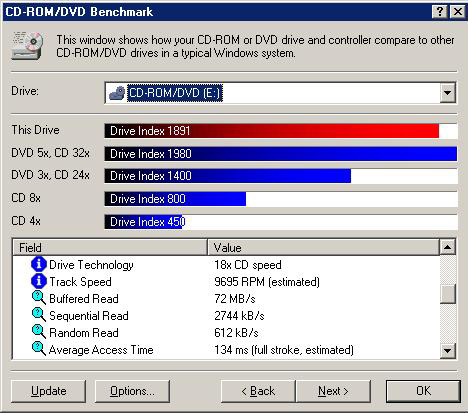468x413 pixels.
Task: Open the Drive selection dropdown arrow
Action: click(x=447, y=93)
